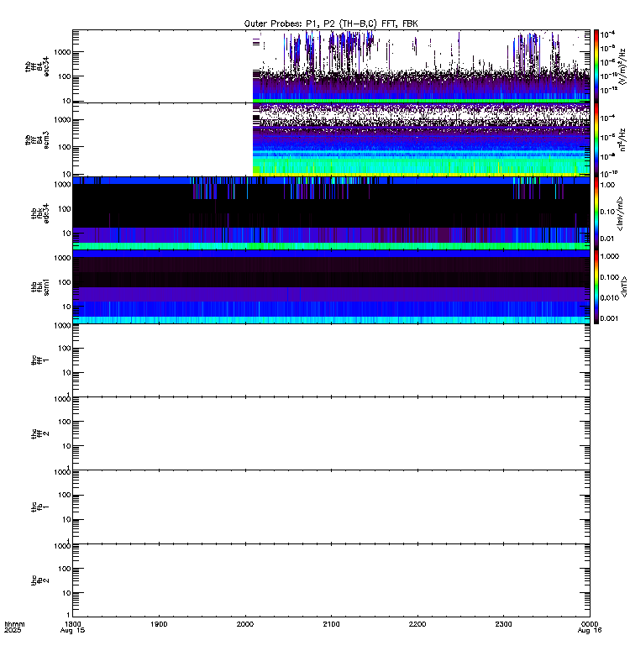Click the "0000 Aug 16" time axis label
The image size is (630, 672).
[590, 627]
